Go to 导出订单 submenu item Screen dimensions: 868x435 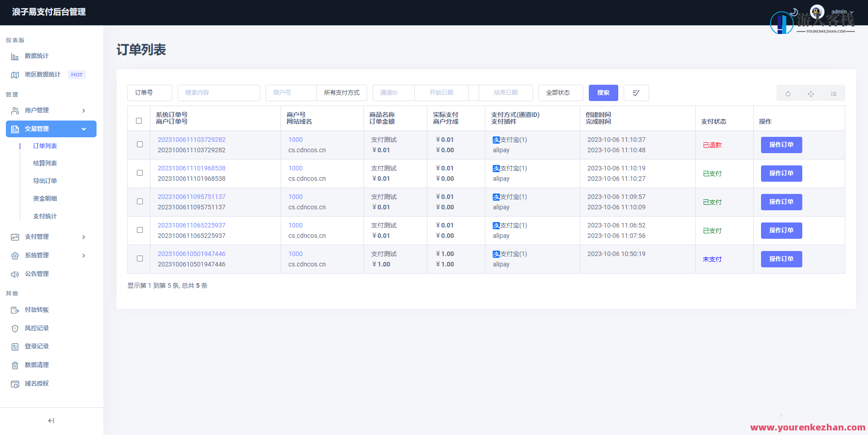pyautogui.click(x=45, y=181)
